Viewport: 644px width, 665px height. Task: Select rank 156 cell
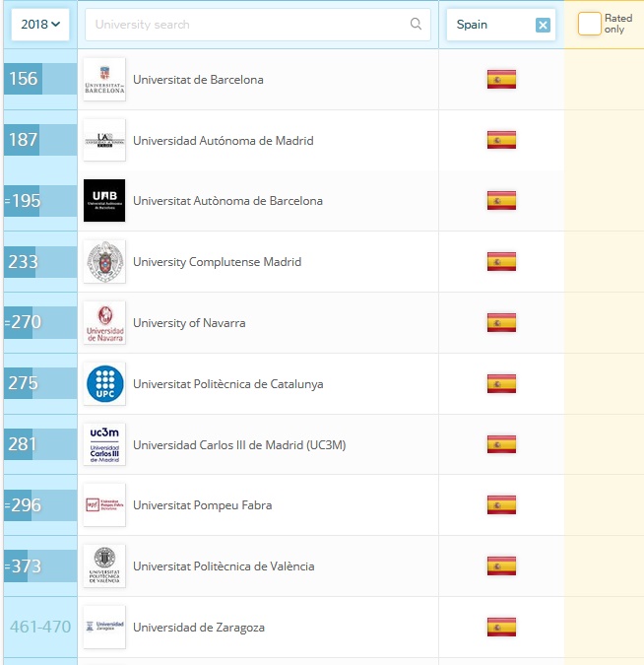(40, 79)
